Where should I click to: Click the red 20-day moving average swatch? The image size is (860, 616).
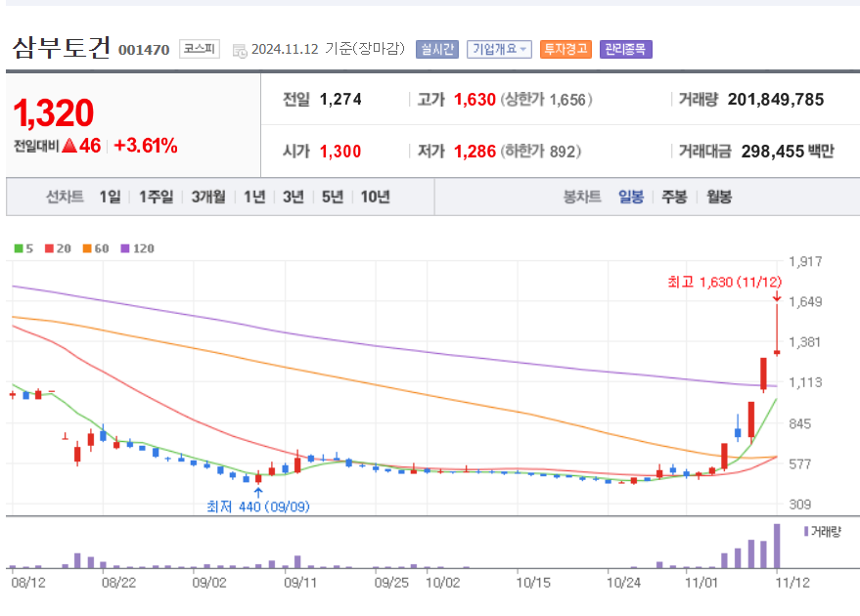(x=49, y=248)
